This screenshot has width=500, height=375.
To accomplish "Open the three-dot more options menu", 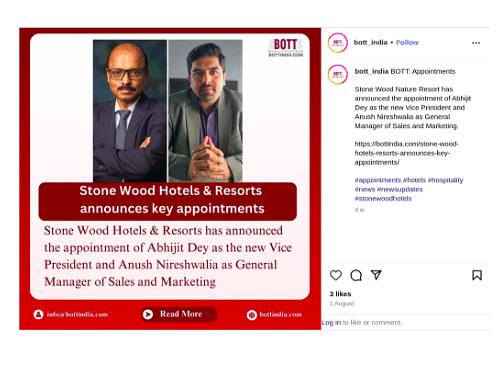I will (476, 43).
